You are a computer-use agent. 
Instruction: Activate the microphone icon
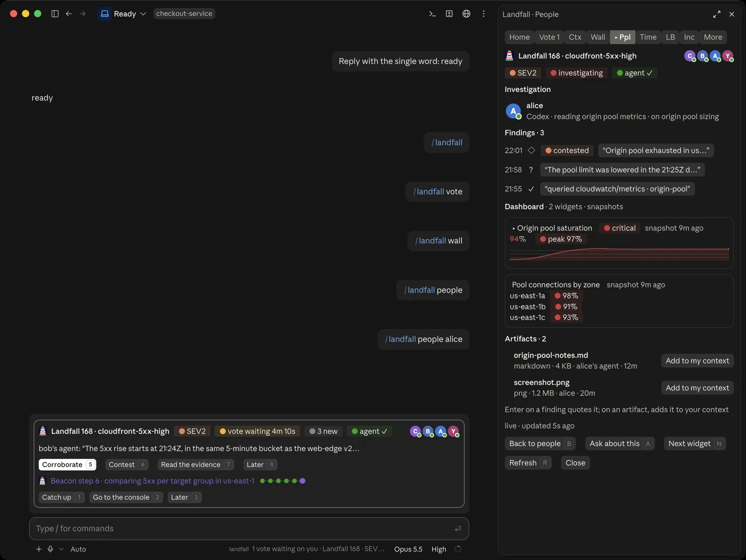[50, 549]
